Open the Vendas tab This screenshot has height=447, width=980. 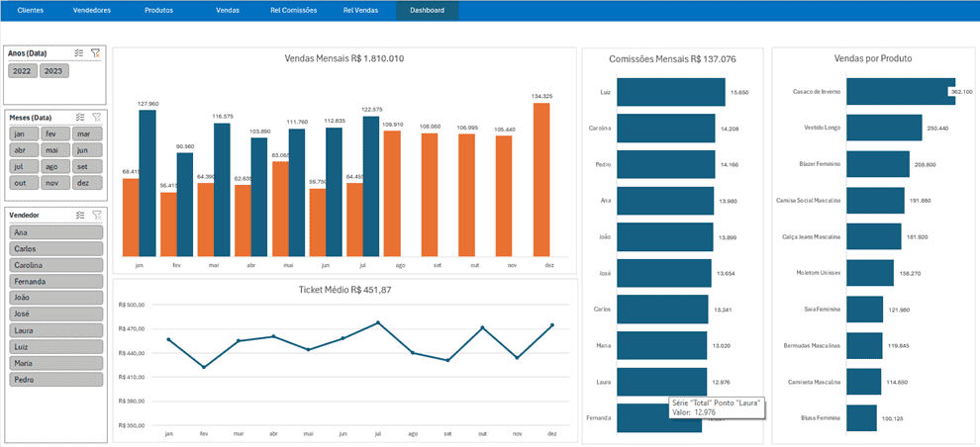[228, 11]
